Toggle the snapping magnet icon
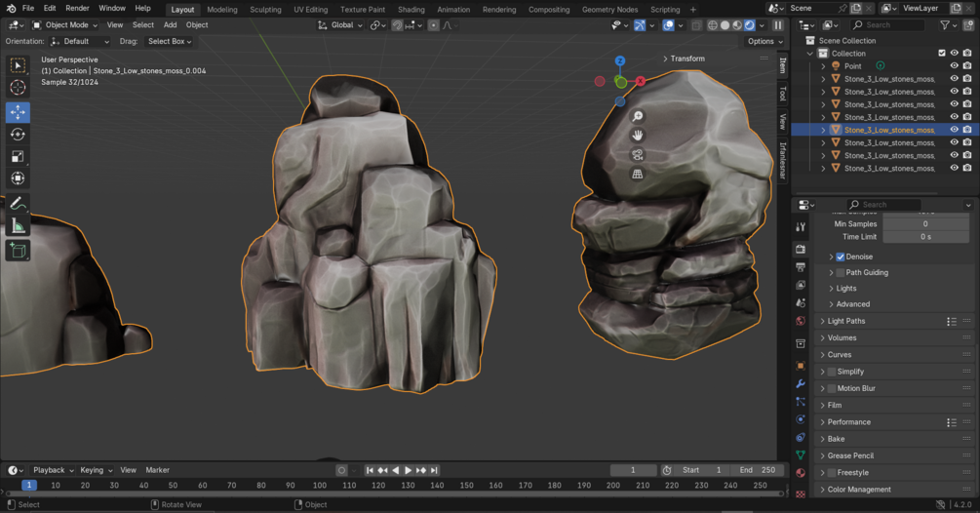Screen dimensions: 980x513 (397, 25)
